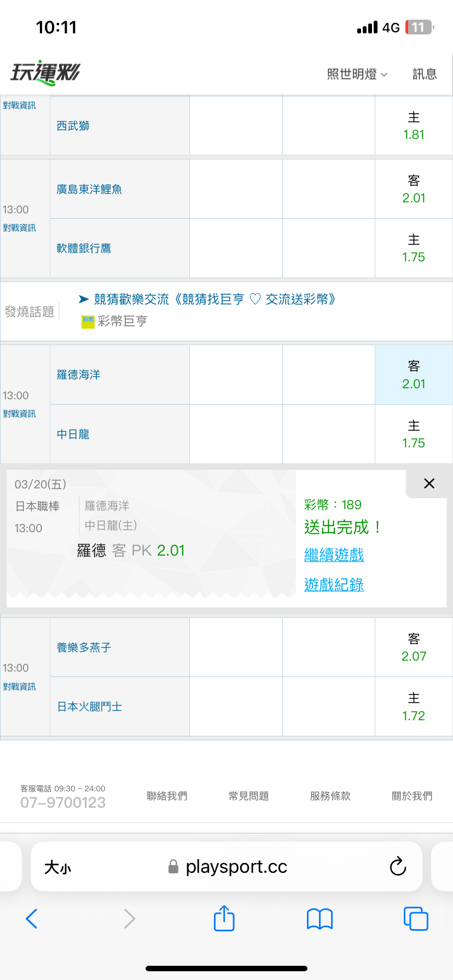Click the 繼續遊戲 link

coord(334,555)
